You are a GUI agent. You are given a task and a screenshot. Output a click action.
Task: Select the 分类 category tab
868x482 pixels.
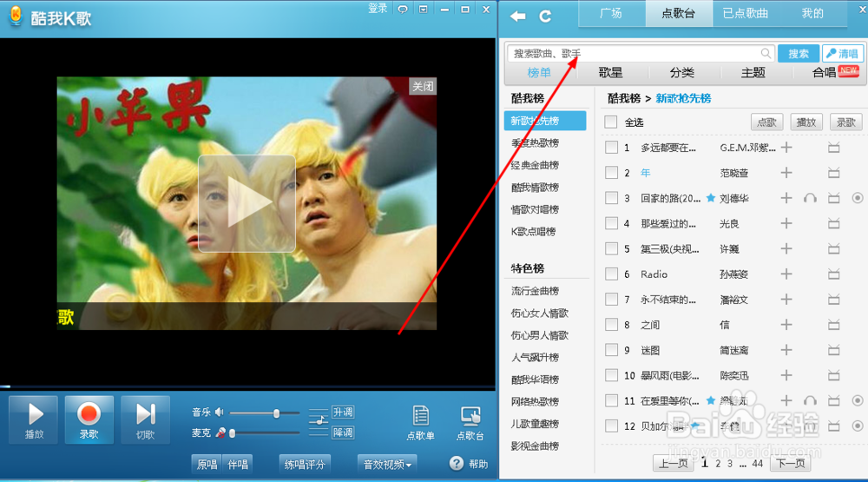tap(682, 73)
